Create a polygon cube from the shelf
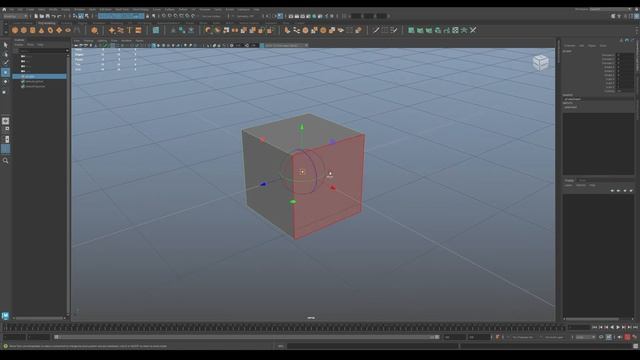 (24, 30)
